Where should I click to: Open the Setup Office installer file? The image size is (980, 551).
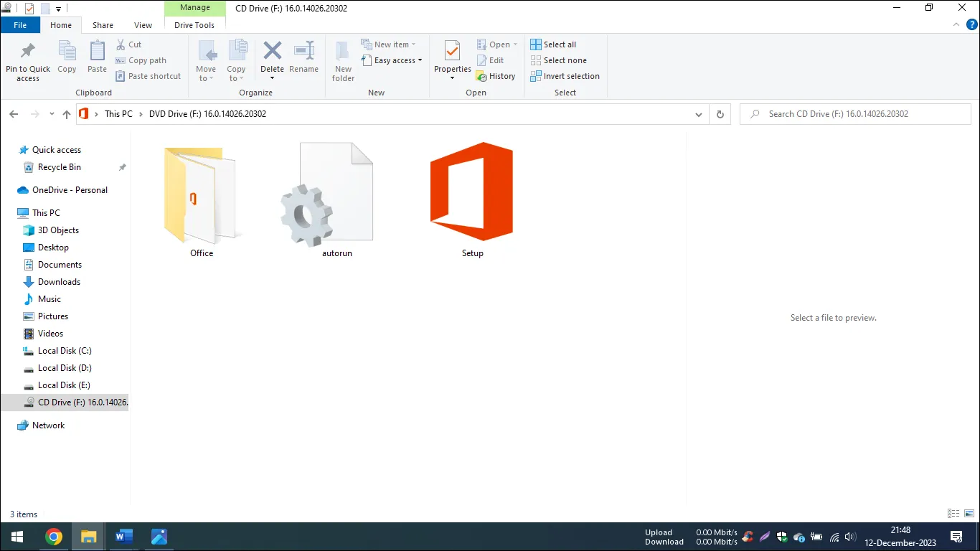pyautogui.click(x=472, y=192)
